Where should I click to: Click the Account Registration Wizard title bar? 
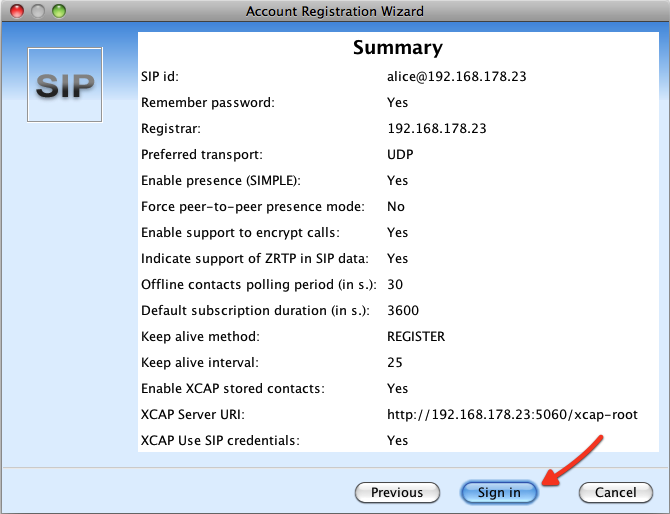(335, 11)
